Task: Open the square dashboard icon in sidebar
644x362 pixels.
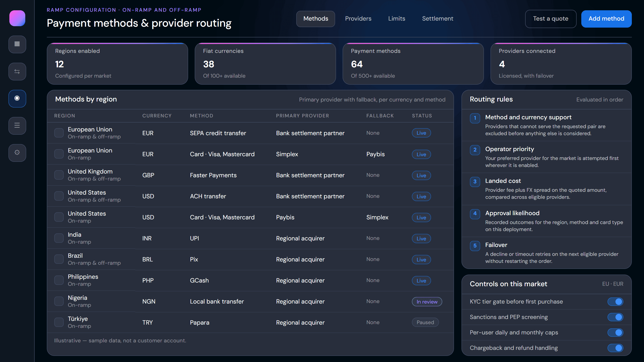Action: (17, 44)
